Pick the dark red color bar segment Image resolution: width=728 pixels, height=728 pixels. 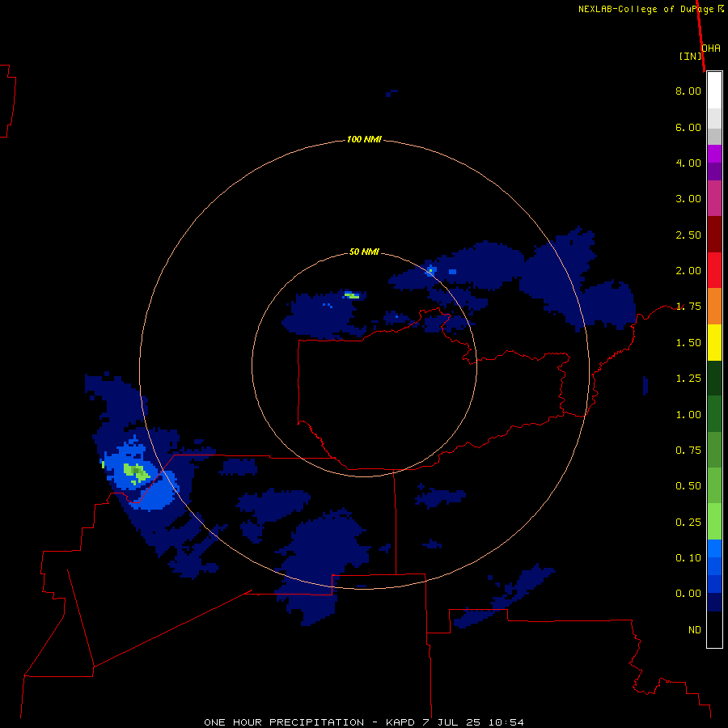714,235
